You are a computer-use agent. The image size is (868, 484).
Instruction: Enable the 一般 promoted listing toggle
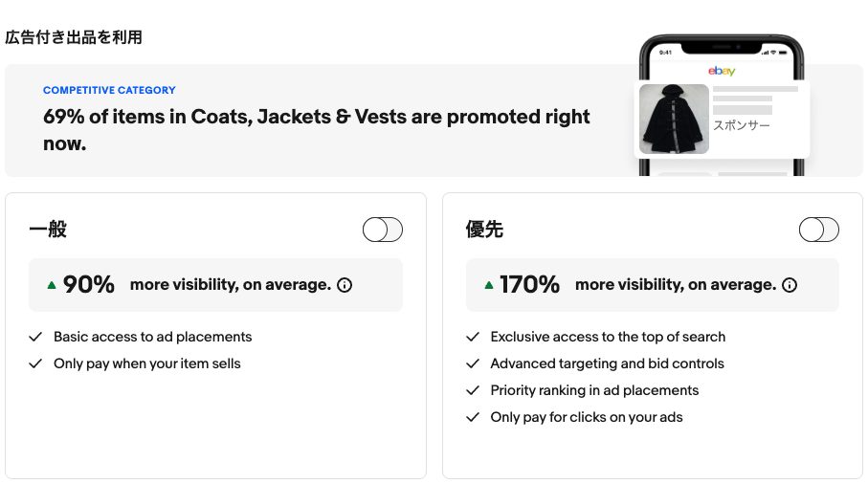click(383, 230)
